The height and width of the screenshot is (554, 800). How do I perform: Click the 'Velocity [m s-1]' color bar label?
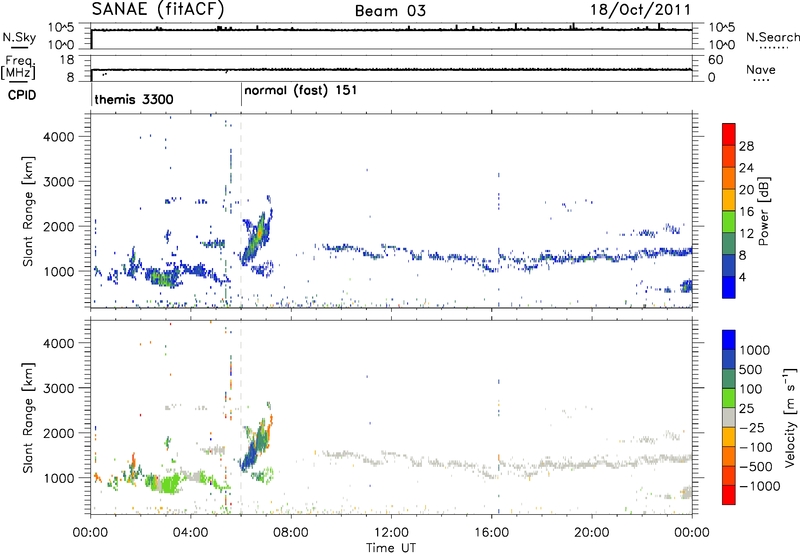coord(790,417)
